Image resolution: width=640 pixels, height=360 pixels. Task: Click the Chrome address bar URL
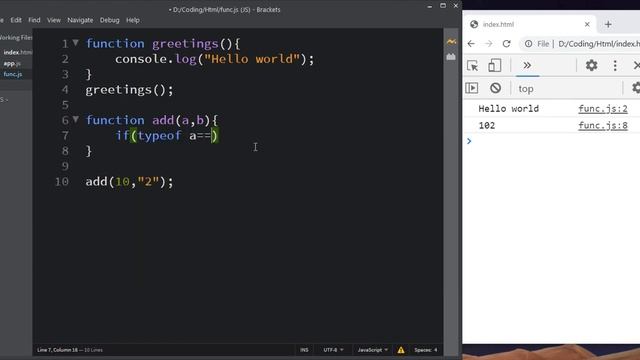pos(598,44)
